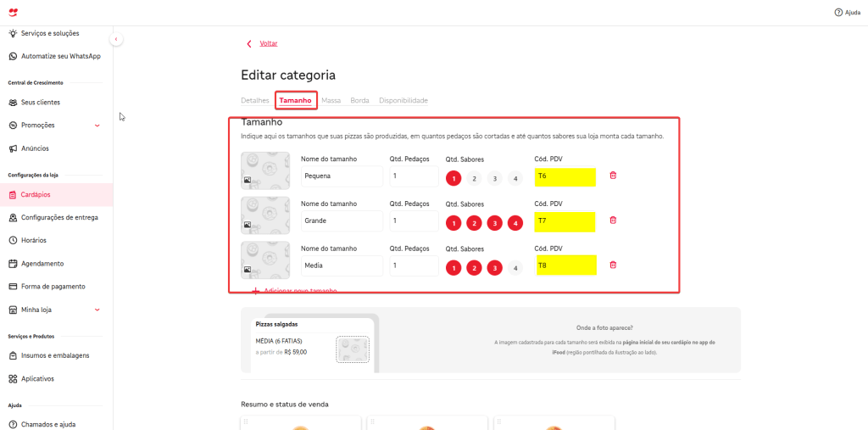
Task: Switch to the Massa tab
Action: pos(331,100)
